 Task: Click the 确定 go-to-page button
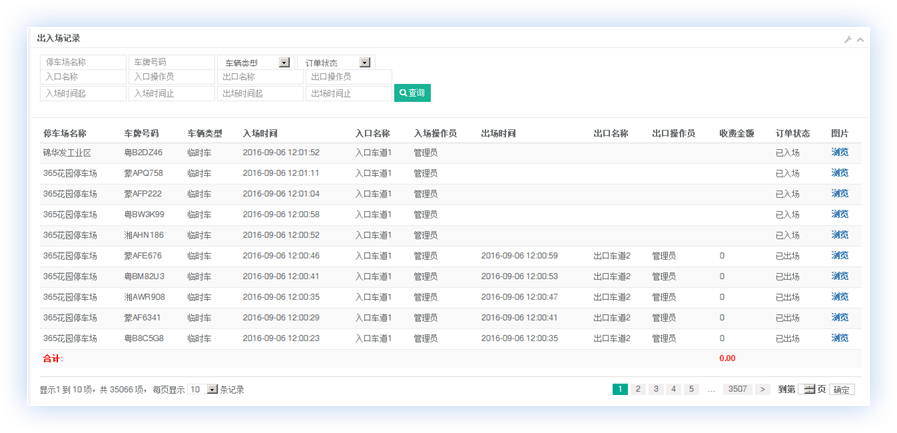pos(842,389)
